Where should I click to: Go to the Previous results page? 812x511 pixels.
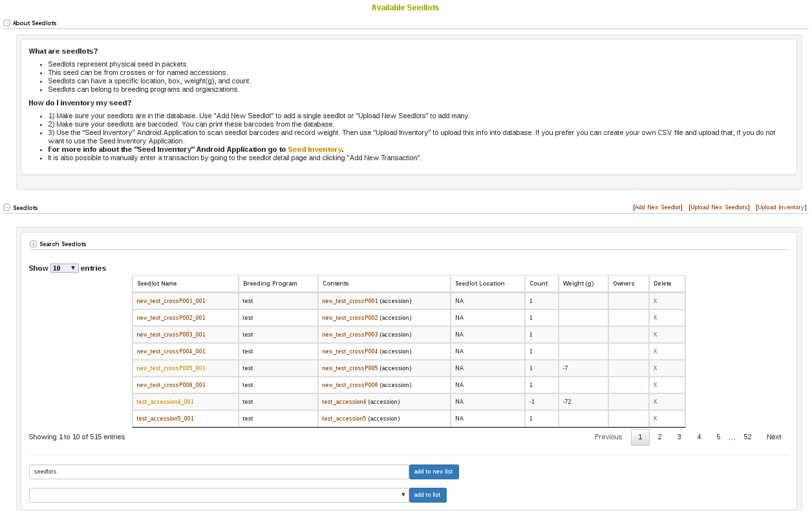click(608, 437)
